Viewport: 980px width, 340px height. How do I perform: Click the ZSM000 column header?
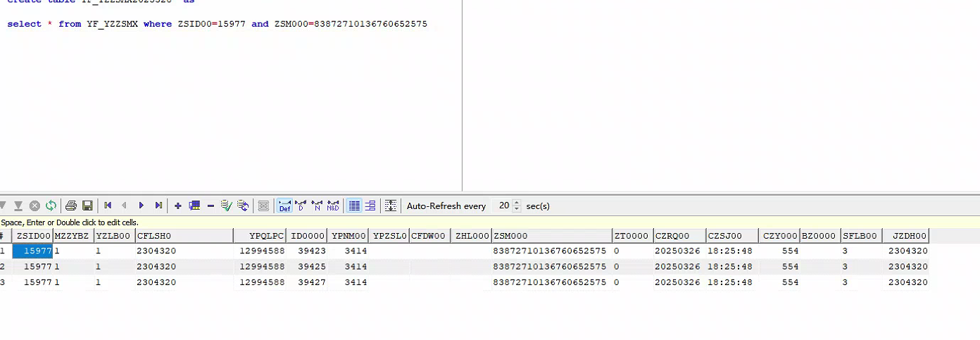tap(552, 236)
